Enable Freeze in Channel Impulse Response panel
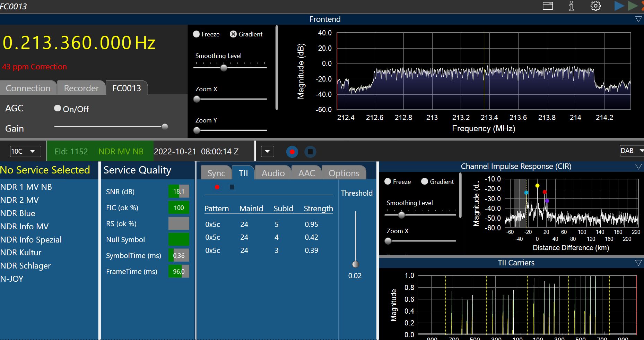This screenshot has height=340, width=644. click(388, 181)
